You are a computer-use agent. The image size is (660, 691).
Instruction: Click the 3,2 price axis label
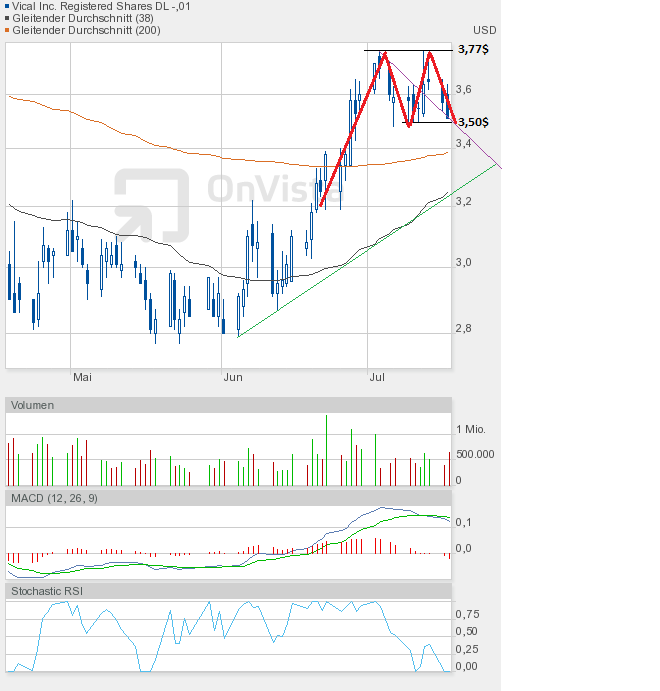click(x=463, y=201)
